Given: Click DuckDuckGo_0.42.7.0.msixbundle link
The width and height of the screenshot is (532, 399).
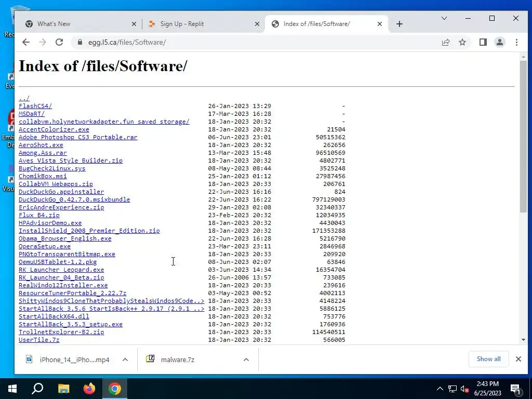Looking at the screenshot, I should [74, 200].
